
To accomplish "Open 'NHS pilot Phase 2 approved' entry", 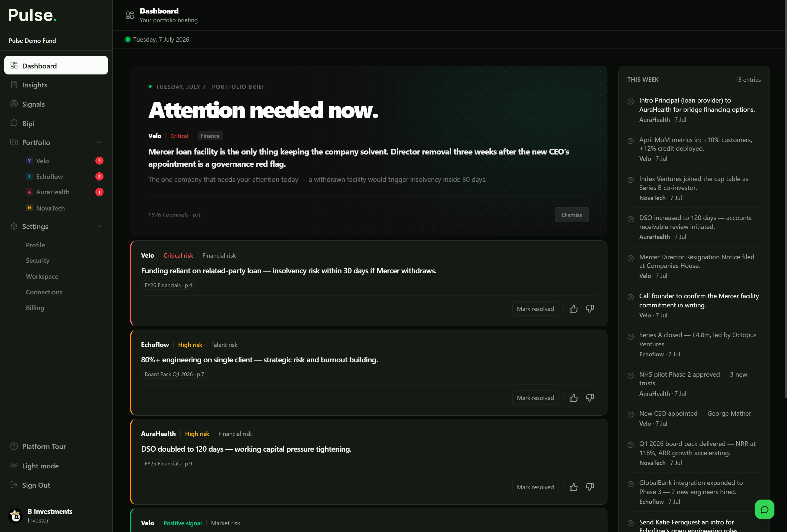I will (x=694, y=383).
